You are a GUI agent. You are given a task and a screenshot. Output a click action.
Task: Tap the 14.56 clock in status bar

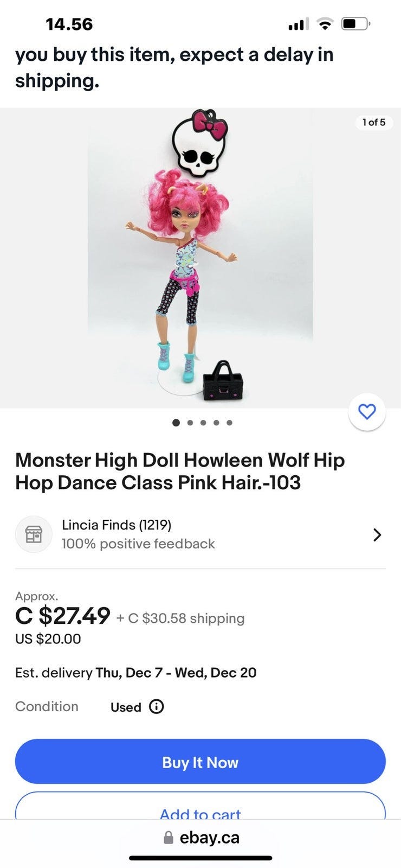point(69,24)
